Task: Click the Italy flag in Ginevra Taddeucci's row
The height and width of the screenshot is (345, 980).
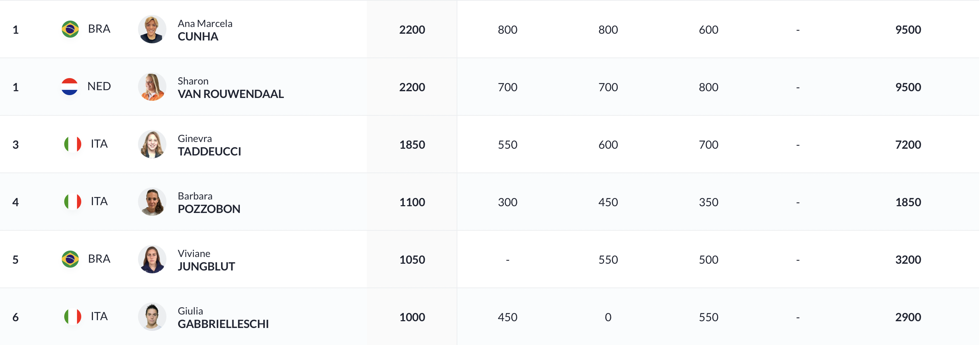Action: (x=73, y=144)
